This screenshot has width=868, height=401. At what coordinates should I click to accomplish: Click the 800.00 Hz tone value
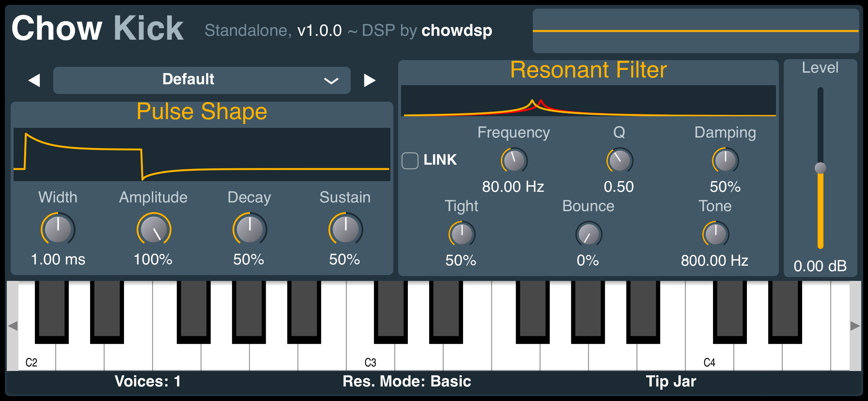[x=714, y=261]
